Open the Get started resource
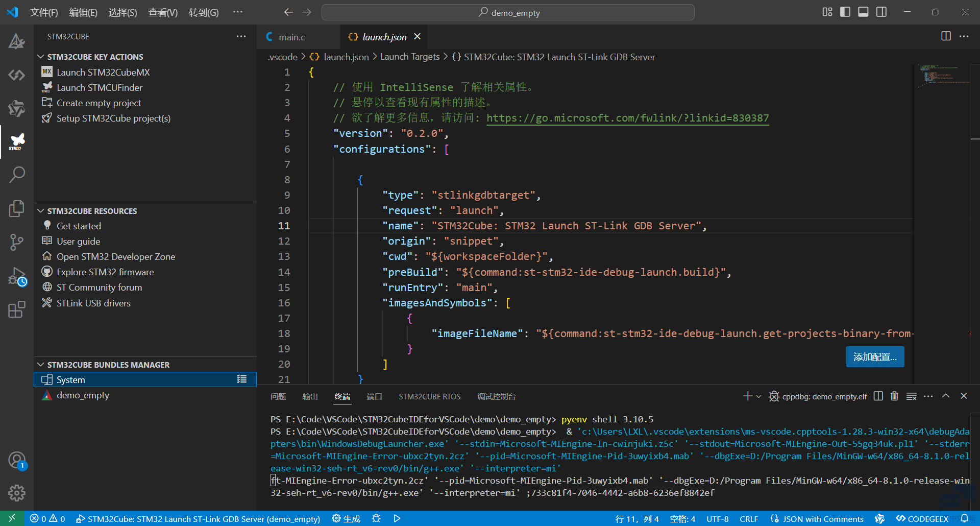 point(79,226)
